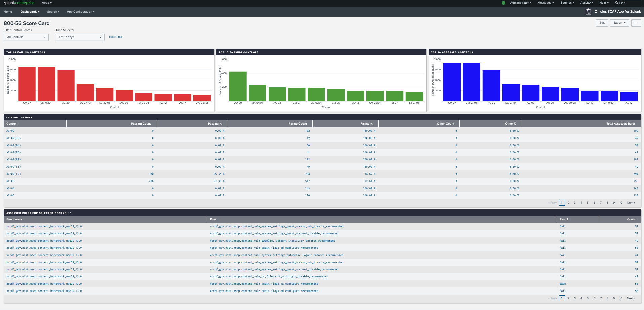Select the AC-04 control row
The image size is (644, 310).
tap(322, 188)
